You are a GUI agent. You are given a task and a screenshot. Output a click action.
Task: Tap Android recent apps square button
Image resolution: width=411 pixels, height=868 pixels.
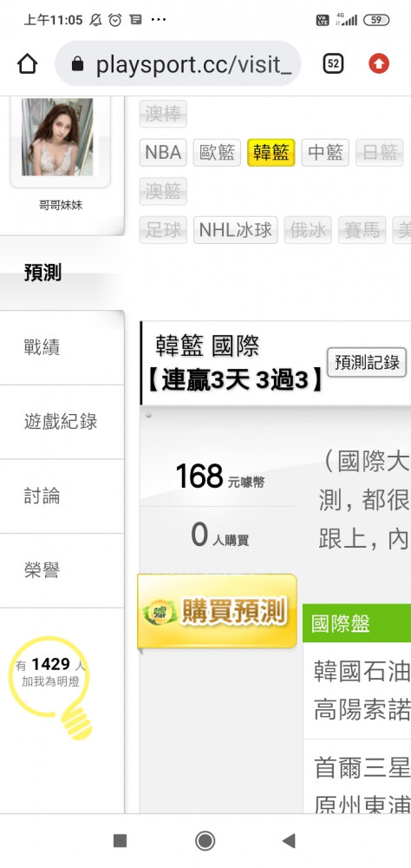point(120,841)
